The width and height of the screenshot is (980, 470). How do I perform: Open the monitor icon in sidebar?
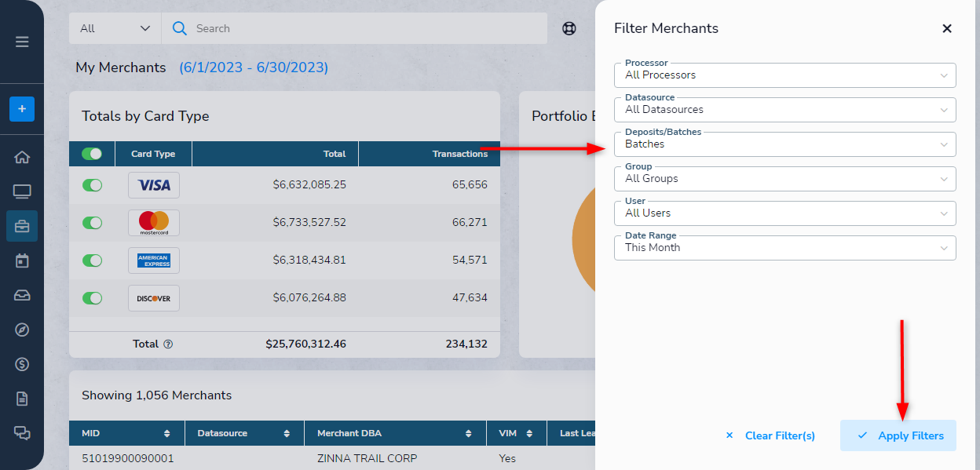pos(22,191)
